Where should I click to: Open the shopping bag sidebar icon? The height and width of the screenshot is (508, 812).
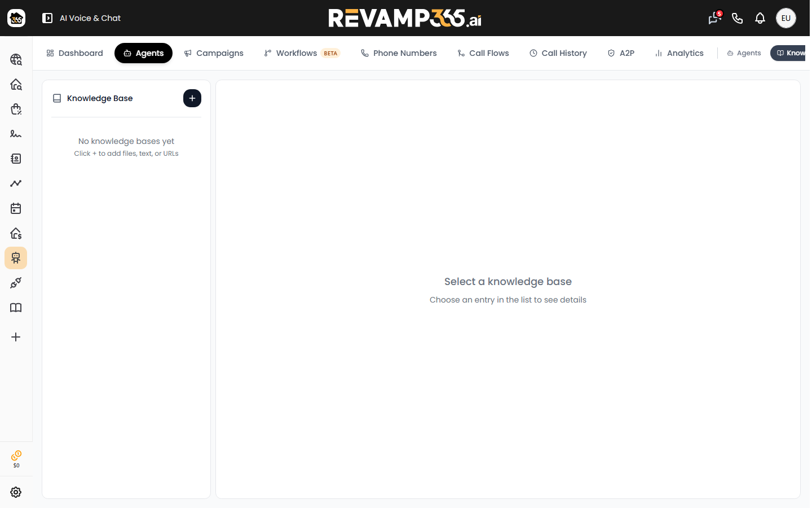[16, 109]
